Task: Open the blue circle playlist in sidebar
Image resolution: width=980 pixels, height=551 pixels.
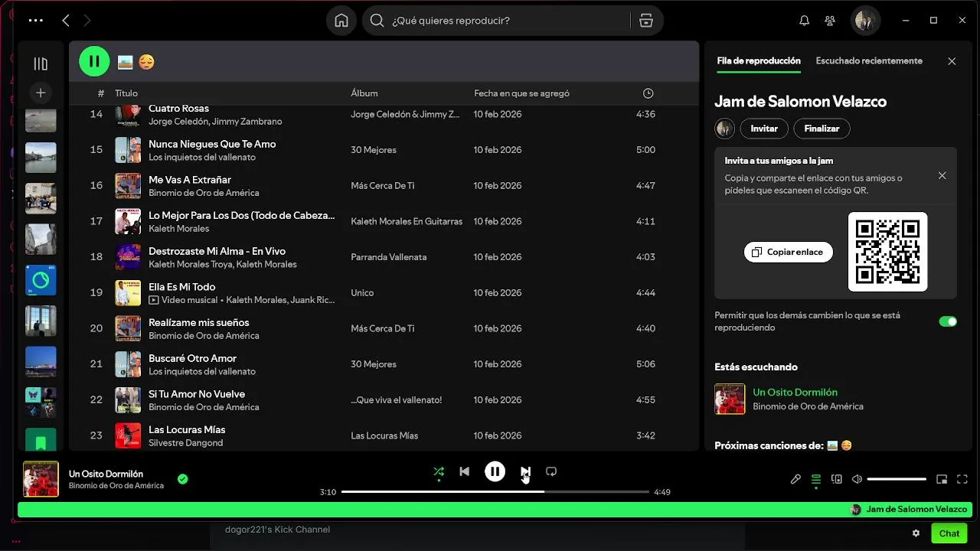Action: coord(41,280)
